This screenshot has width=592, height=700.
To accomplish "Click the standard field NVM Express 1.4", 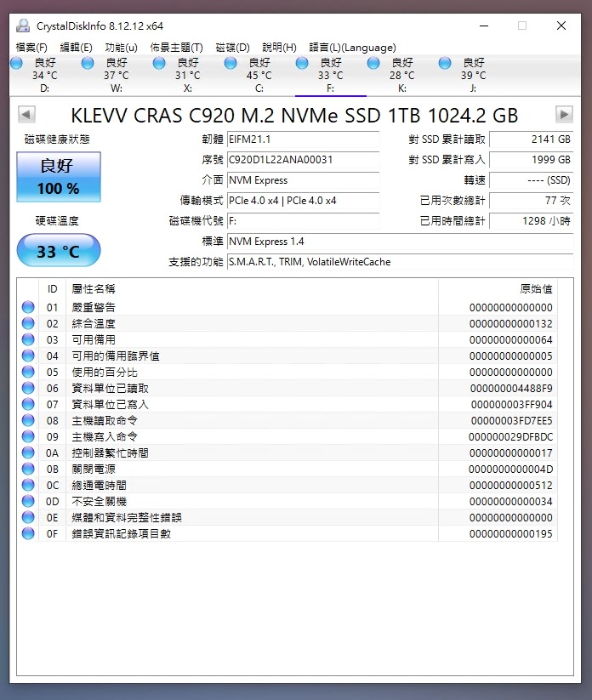I will [x=400, y=242].
